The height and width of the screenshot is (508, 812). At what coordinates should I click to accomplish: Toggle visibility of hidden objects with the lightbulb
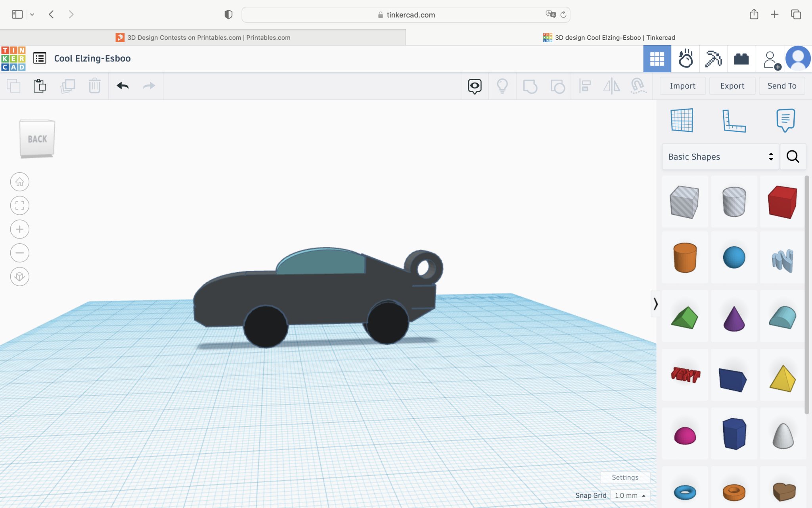tap(502, 86)
